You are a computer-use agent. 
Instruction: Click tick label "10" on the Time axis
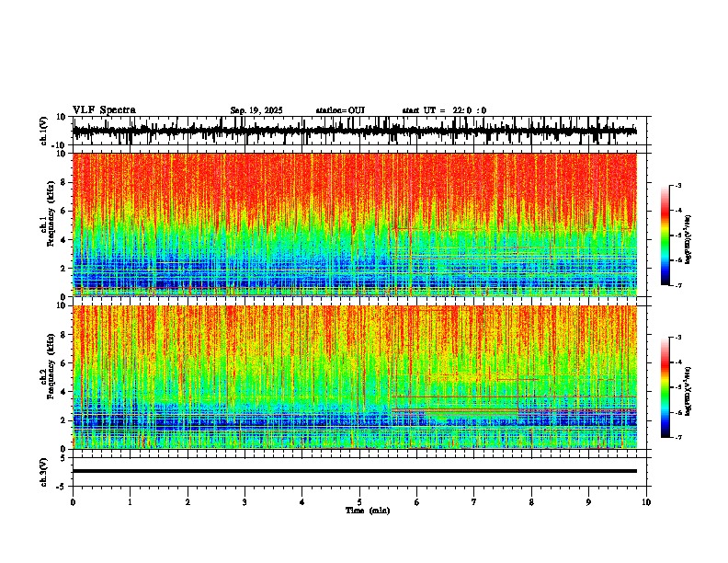[646, 502]
